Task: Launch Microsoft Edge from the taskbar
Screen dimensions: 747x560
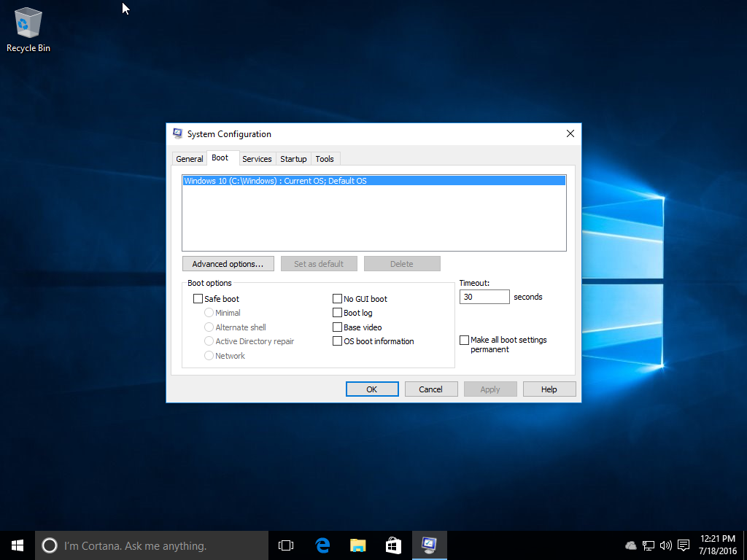Action: click(322, 545)
